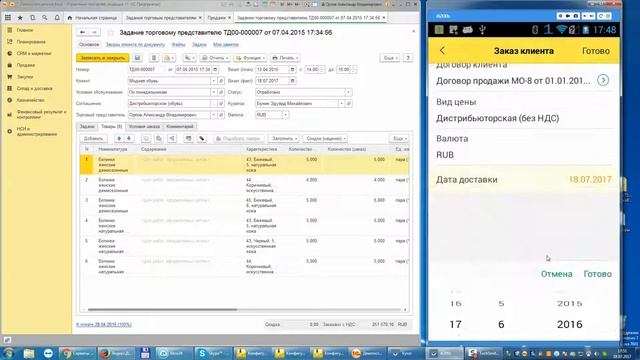Open the Куратор field link icon

349,104
